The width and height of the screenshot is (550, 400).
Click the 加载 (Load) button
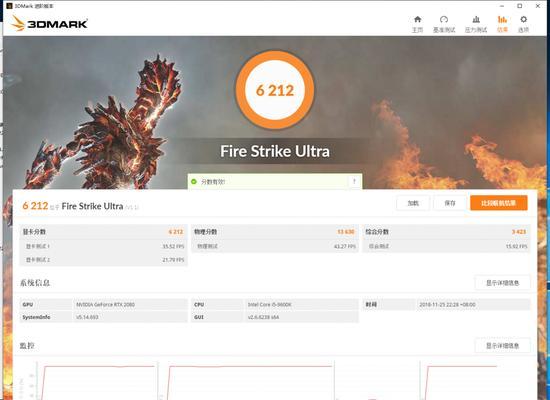[x=413, y=203]
